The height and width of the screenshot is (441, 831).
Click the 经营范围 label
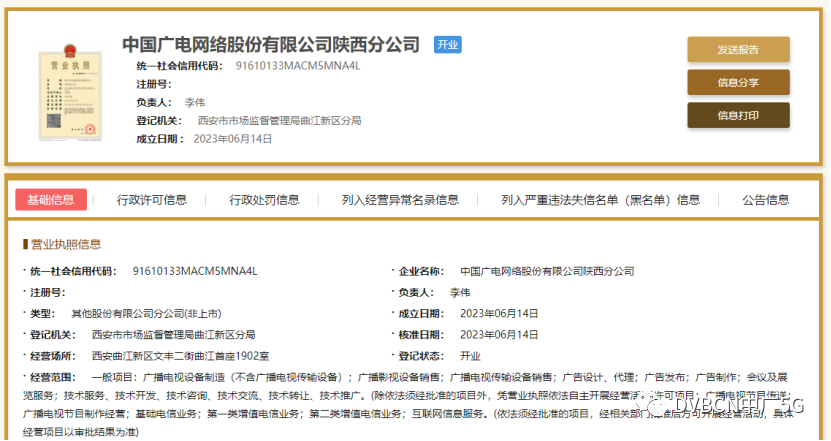[x=52, y=377]
